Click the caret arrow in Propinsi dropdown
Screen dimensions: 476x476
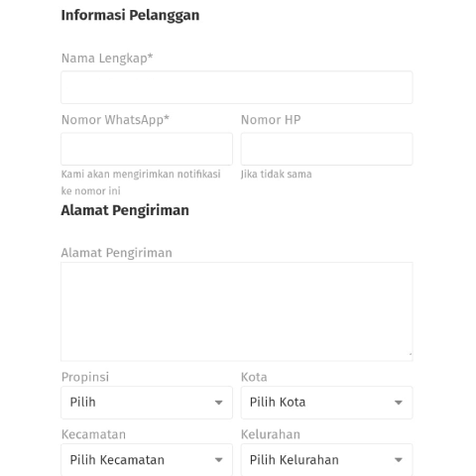coord(218,403)
